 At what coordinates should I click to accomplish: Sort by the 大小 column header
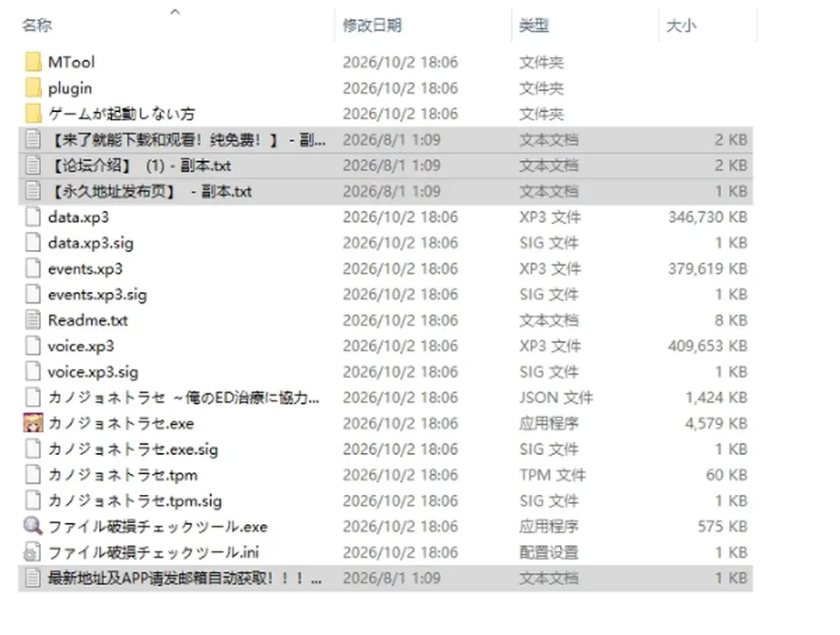(x=681, y=25)
